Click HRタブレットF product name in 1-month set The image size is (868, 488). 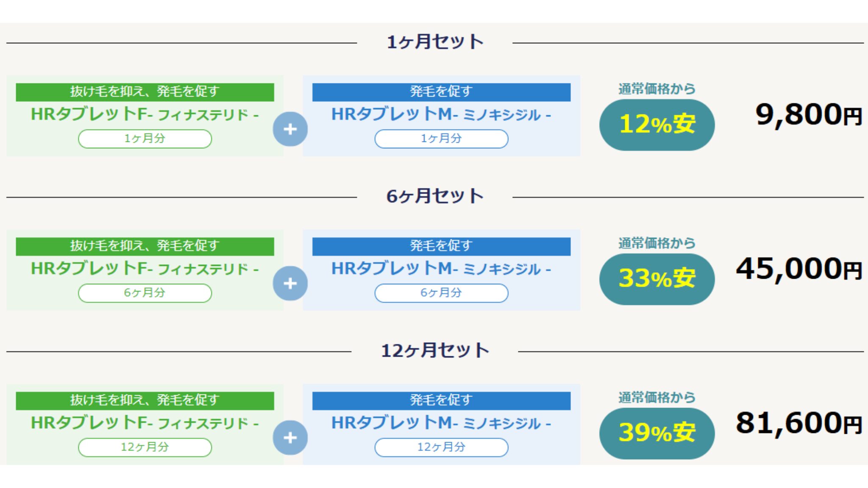click(145, 114)
